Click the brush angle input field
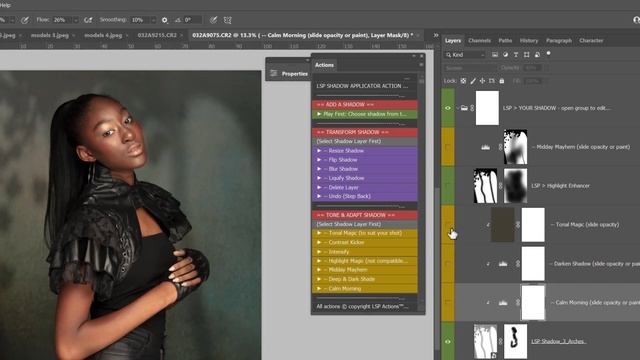640x360 pixels. [192, 20]
